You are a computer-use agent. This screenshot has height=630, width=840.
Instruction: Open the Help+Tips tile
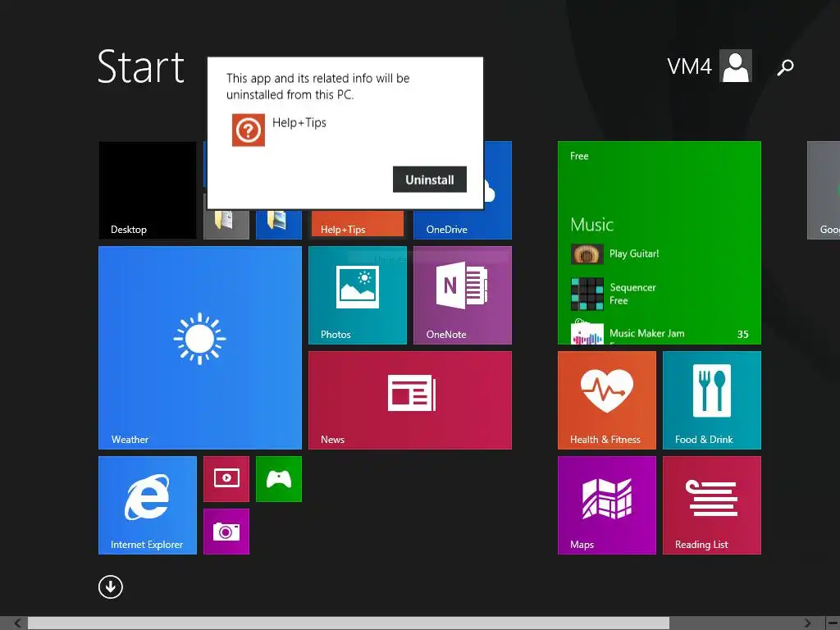tap(358, 225)
